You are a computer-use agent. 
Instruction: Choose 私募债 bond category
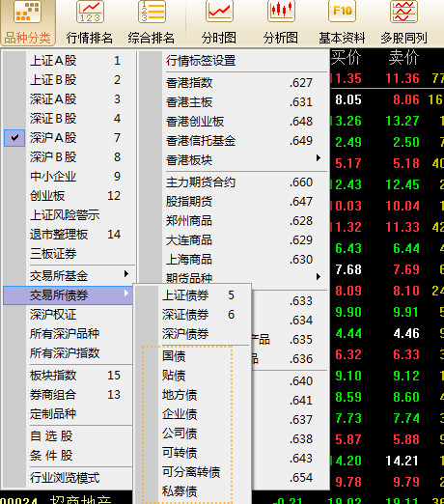point(192,491)
